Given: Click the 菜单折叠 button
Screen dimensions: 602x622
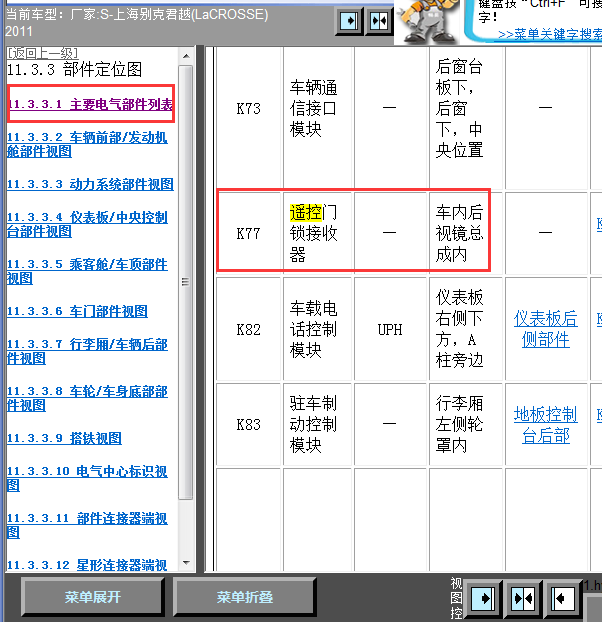Looking at the screenshot, I should pos(245,597).
